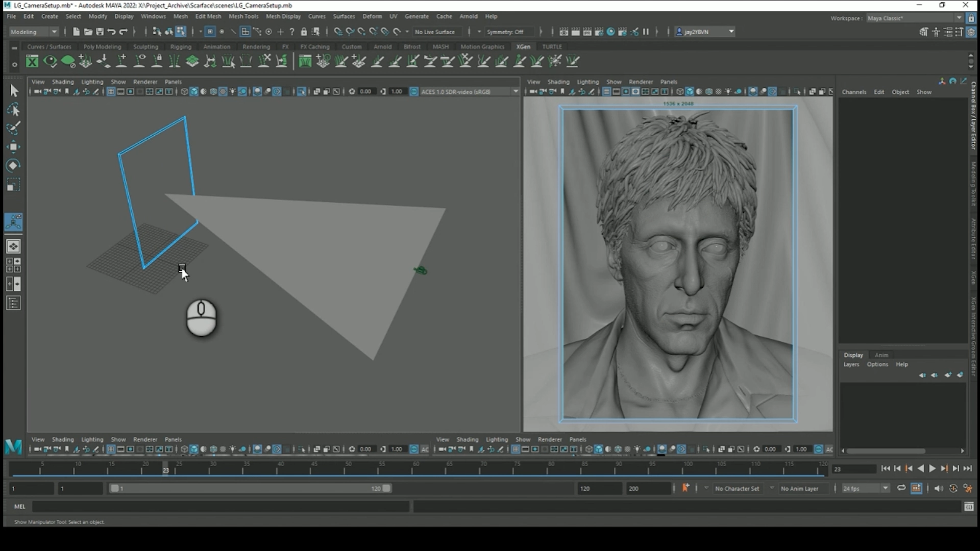Open the Mesh Tools menu
Image resolution: width=980 pixels, height=551 pixels.
(243, 16)
